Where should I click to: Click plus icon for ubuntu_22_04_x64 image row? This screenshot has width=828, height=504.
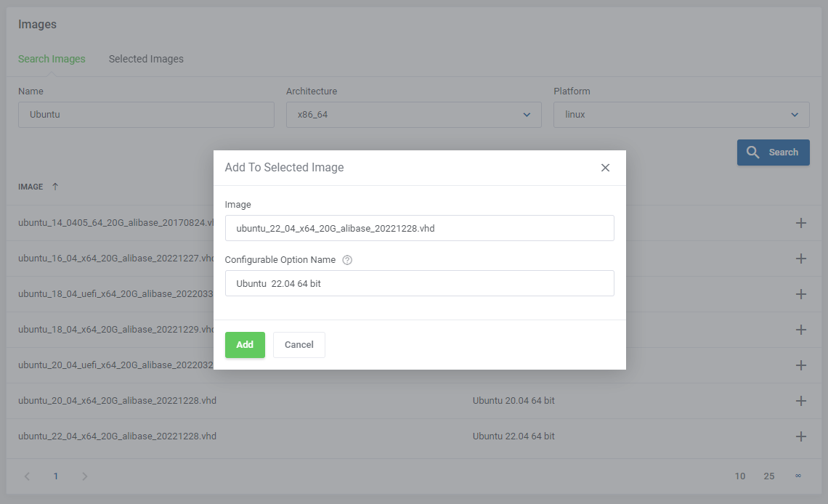coord(801,436)
